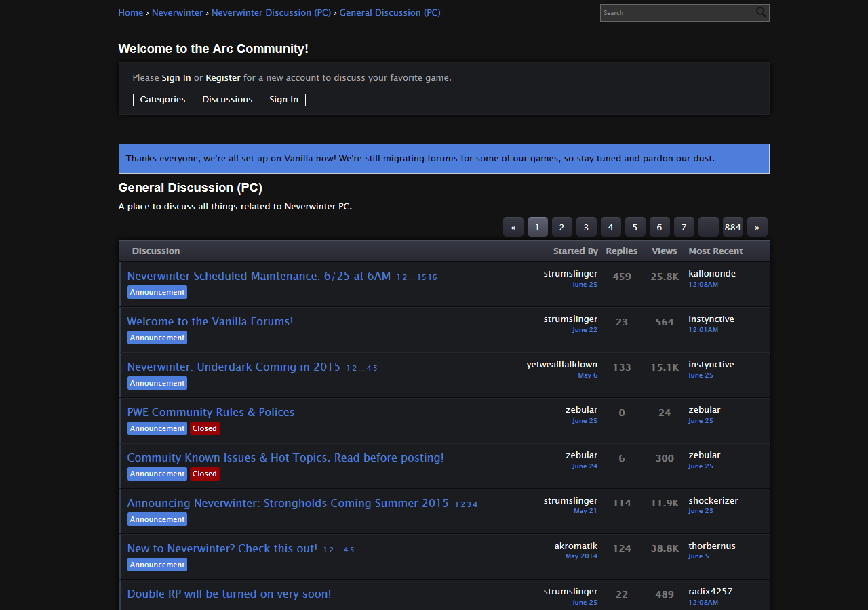The image size is (868, 610).
Task: Click the Sign In link in the welcome message
Action: 176,77
